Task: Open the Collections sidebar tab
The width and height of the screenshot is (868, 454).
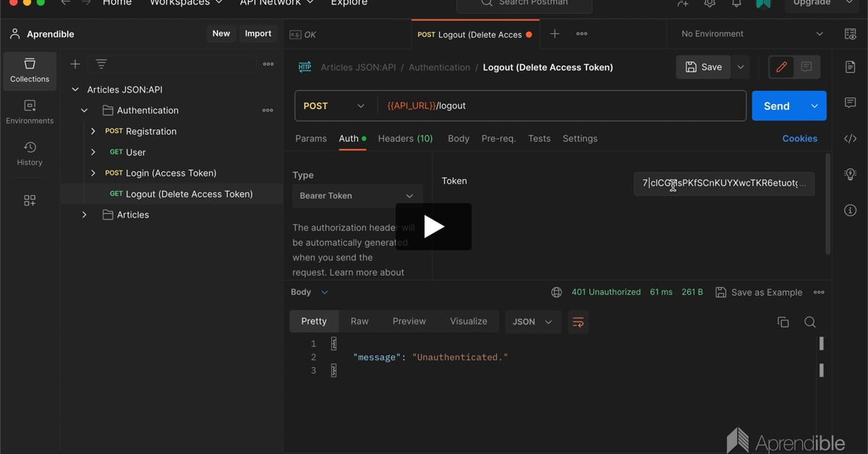Action: [x=30, y=70]
